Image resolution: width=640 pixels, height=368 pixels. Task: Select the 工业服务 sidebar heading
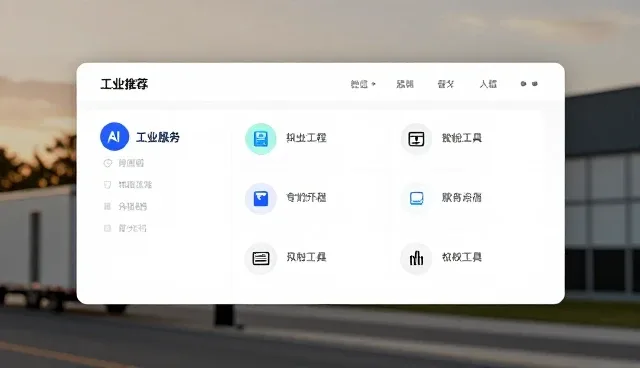158,137
